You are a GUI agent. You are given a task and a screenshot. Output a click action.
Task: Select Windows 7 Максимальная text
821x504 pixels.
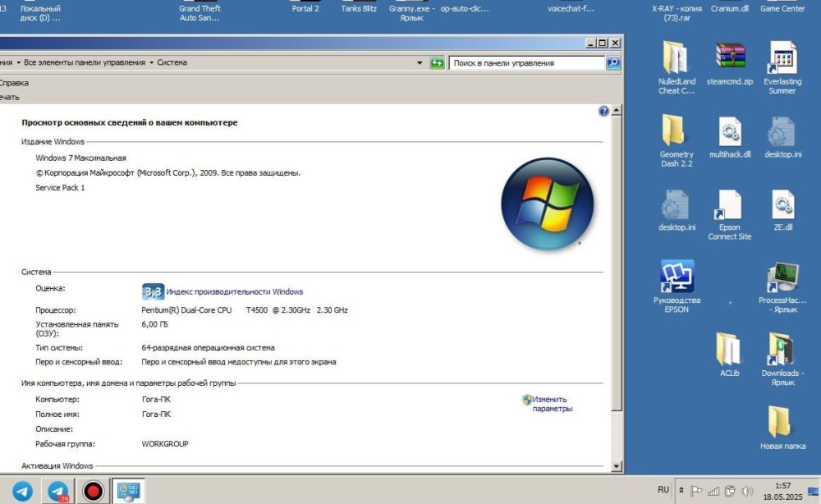[80, 158]
